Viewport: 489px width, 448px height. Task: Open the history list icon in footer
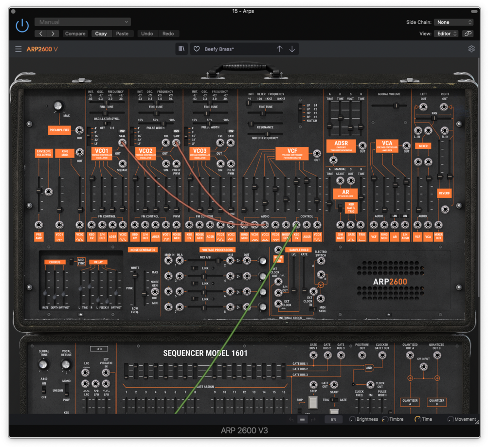[x=302, y=420]
